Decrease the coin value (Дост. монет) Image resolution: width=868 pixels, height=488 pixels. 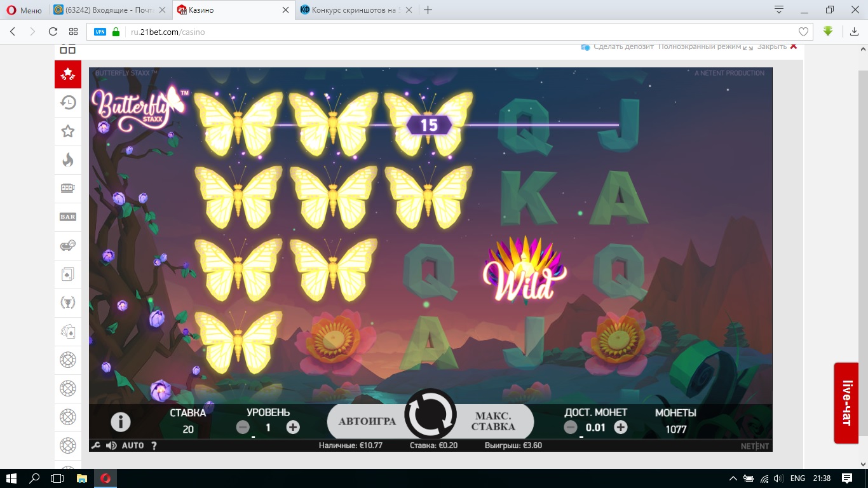click(571, 427)
